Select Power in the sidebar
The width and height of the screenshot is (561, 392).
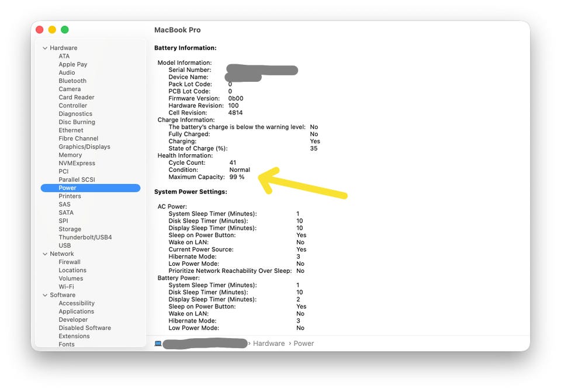91,188
